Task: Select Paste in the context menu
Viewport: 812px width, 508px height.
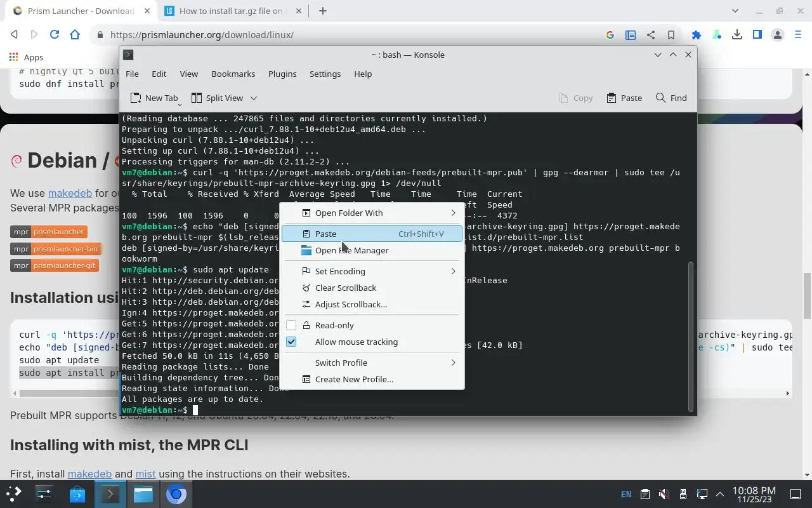Action: tap(372, 234)
